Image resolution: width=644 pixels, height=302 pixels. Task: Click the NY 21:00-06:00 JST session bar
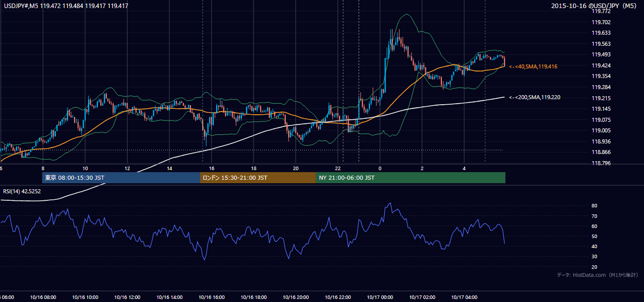click(411, 178)
